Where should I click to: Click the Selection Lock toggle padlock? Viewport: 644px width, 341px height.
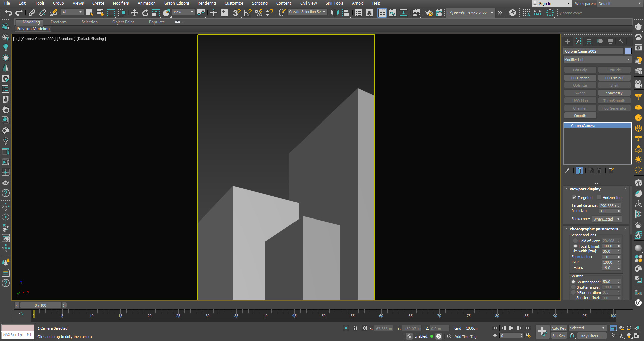click(x=355, y=328)
